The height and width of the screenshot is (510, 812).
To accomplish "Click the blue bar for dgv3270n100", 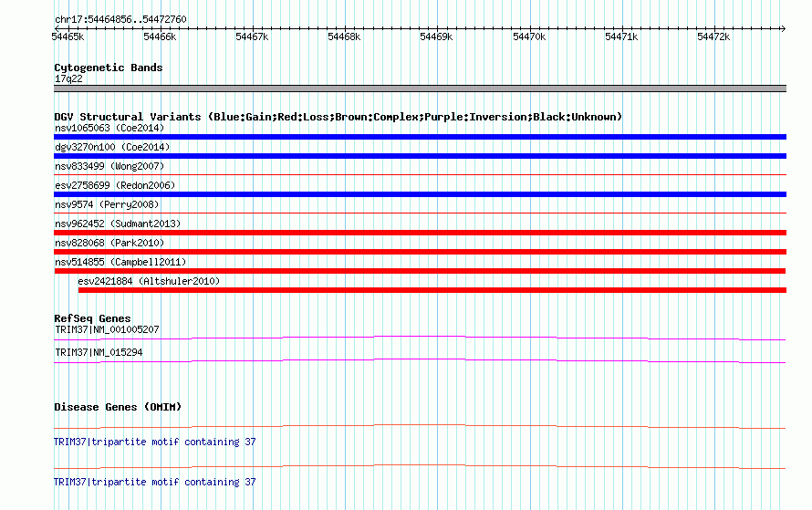I will 420,156.
